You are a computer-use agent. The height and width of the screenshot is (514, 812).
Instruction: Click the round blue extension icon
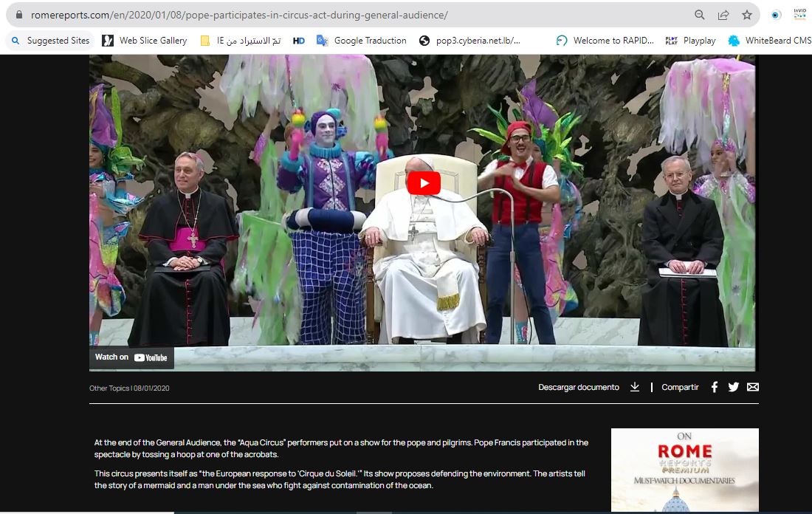click(776, 15)
